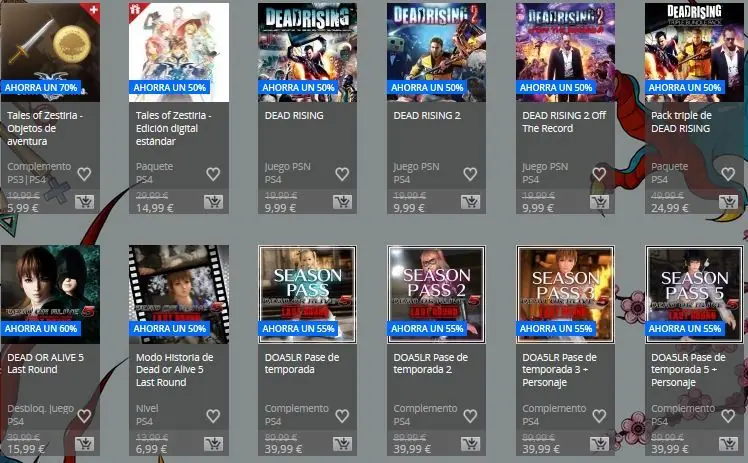Screen dimensions: 748x463
Task: Put DEAD RISING 2 Off The Record in cart
Action: point(599,202)
